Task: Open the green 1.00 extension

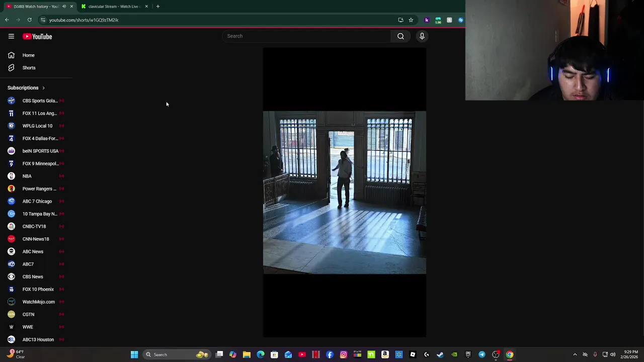Action: (x=438, y=20)
